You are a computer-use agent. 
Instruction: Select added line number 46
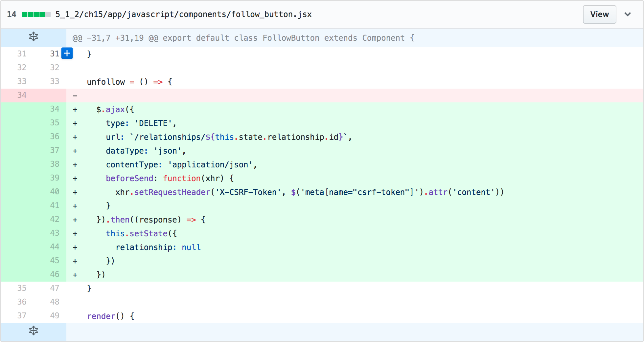(x=55, y=274)
